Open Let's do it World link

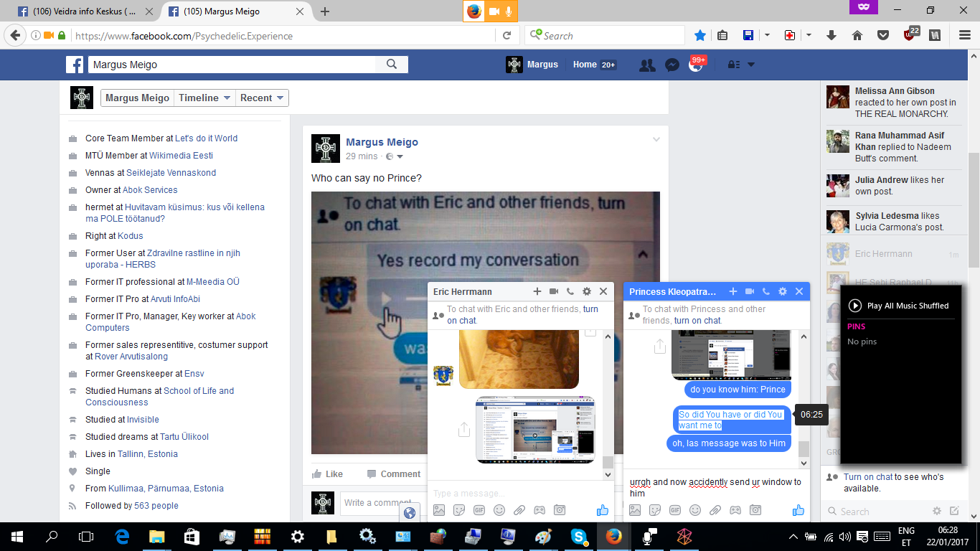(x=207, y=138)
